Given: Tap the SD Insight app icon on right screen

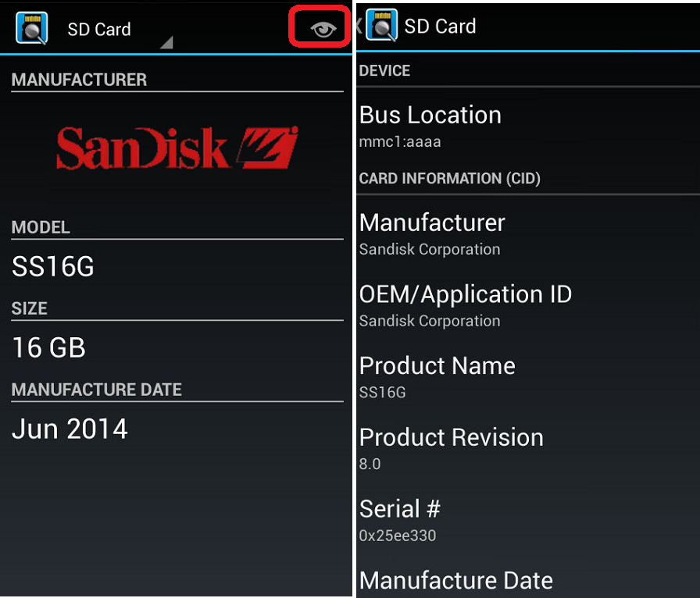Looking at the screenshot, I should 380,25.
